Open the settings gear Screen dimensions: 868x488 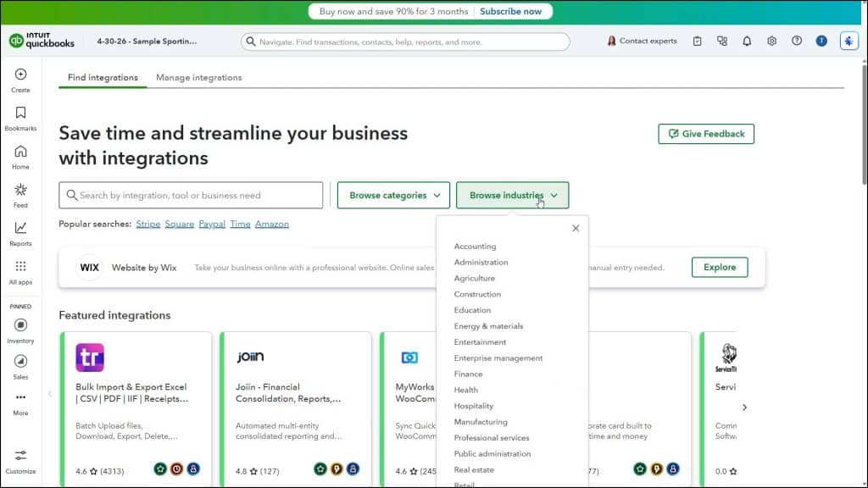pos(771,41)
